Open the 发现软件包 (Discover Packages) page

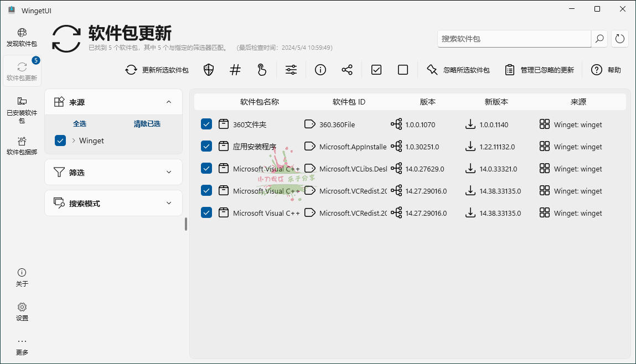tap(22, 37)
